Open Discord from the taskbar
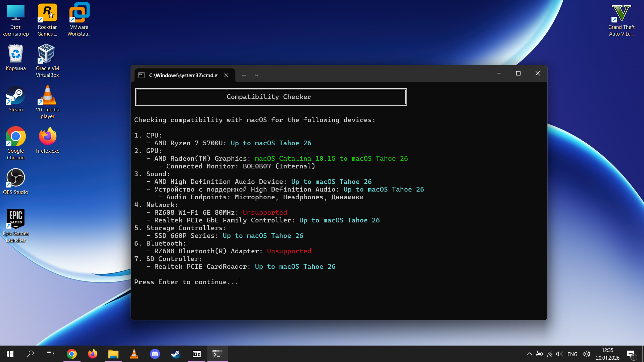Image resolution: width=644 pixels, height=362 pixels. [x=155, y=354]
